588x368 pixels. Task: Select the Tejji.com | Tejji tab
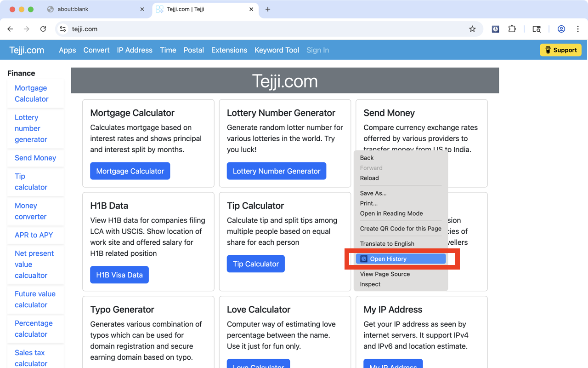[204, 9]
